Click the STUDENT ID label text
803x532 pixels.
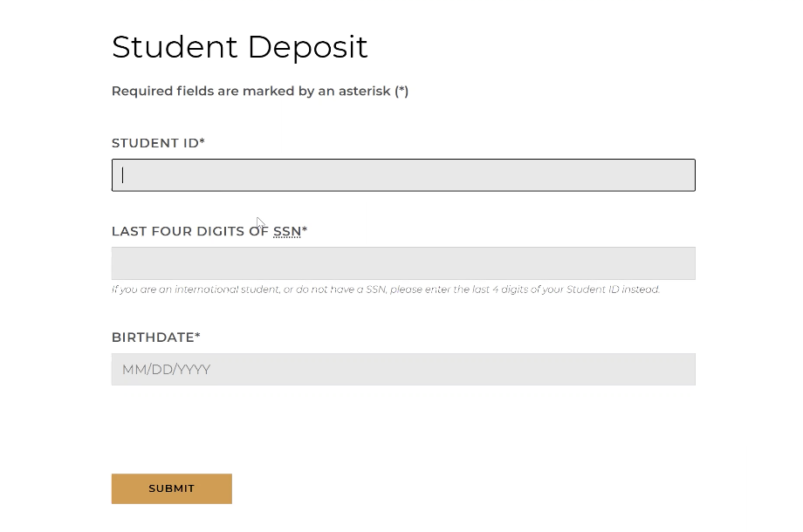tap(154, 143)
